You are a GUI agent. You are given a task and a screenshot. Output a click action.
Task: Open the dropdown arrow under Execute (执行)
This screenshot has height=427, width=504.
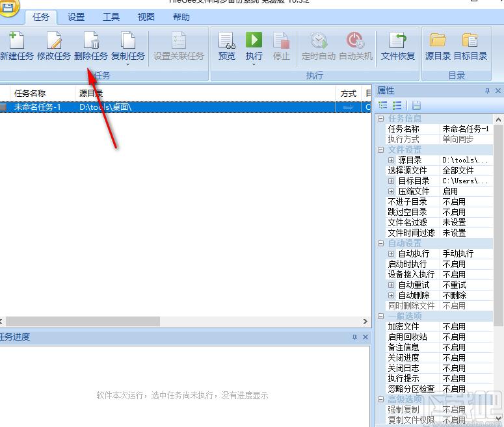click(x=254, y=64)
